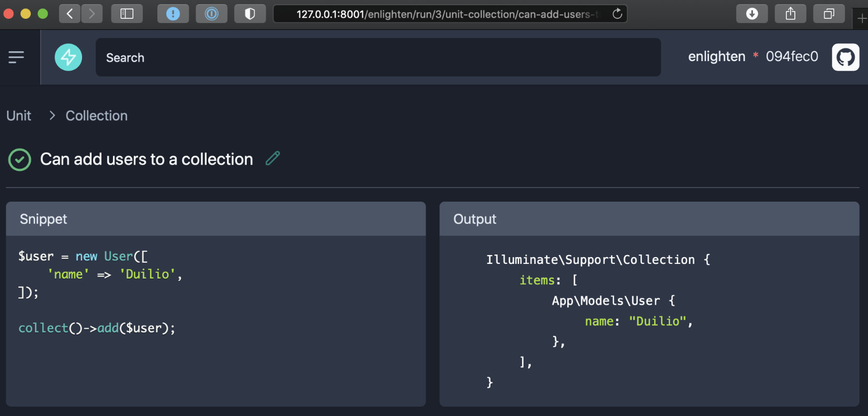Focus the Search input field

[x=378, y=57]
